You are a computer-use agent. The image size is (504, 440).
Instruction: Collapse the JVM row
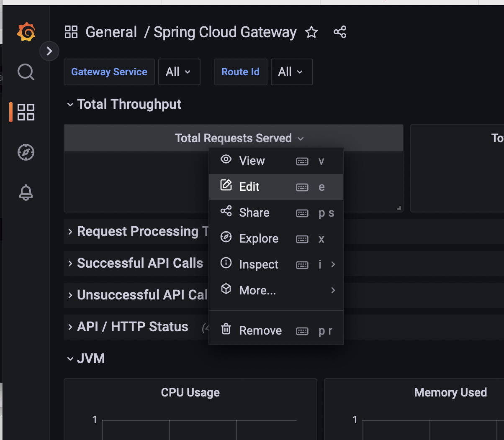(x=86, y=358)
